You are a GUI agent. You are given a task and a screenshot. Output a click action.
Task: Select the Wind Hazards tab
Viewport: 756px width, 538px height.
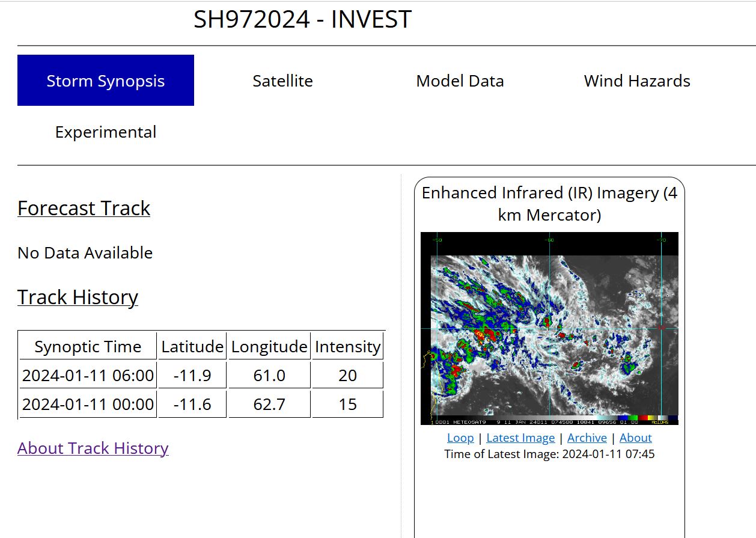[637, 81]
